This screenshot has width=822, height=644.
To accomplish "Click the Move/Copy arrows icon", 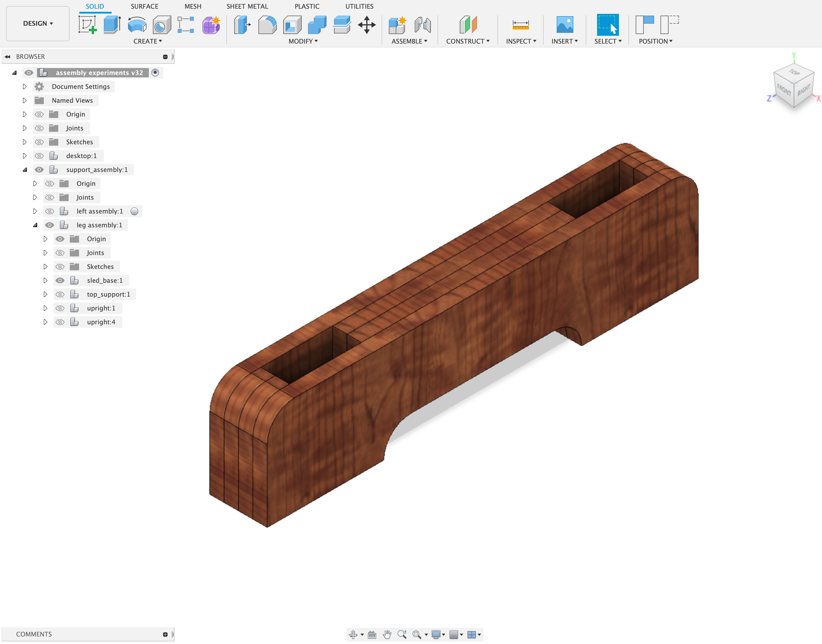I will coord(366,25).
